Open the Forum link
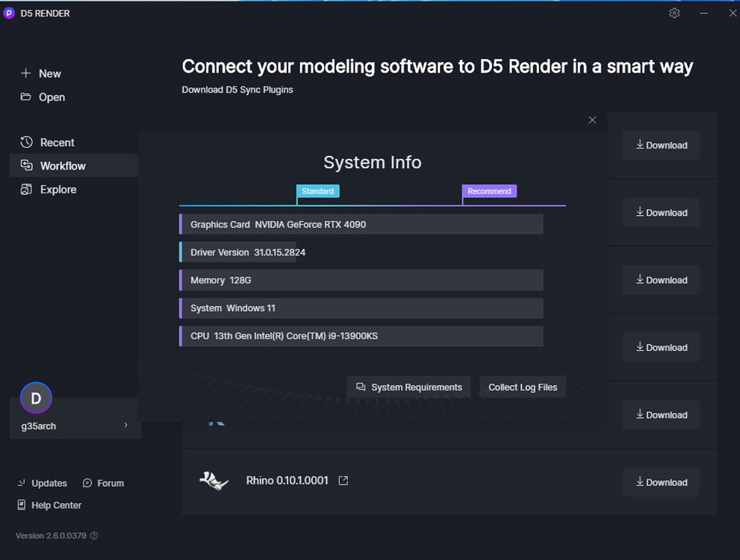Image resolution: width=740 pixels, height=560 pixels. (103, 483)
